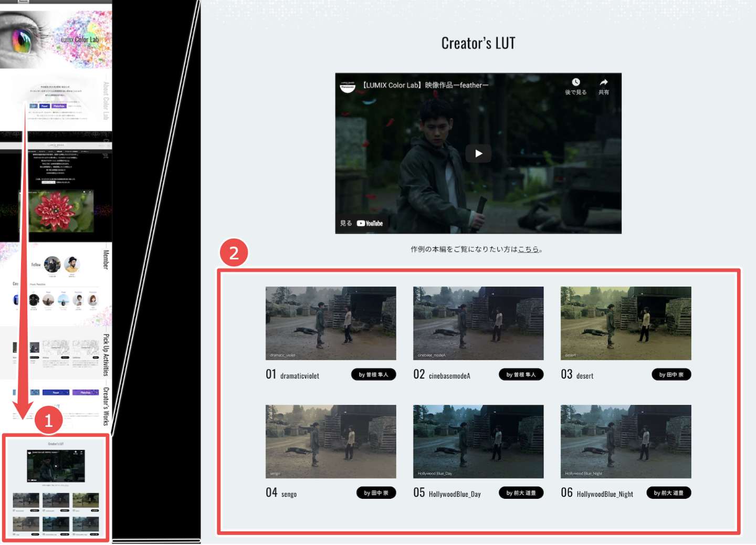The image size is (756, 545).
Task: Click the creator button beside dramaticviolet
Action: pyautogui.click(x=374, y=374)
